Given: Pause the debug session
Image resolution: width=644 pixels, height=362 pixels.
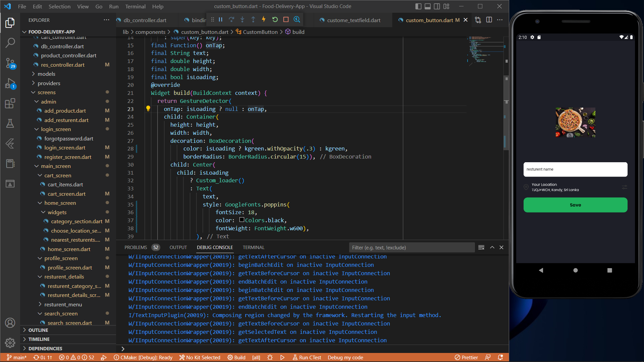Looking at the screenshot, I should [x=221, y=20].
